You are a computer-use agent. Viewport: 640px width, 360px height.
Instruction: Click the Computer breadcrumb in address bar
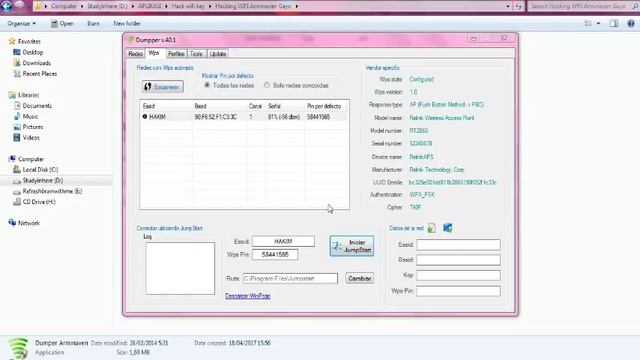(x=64, y=6)
